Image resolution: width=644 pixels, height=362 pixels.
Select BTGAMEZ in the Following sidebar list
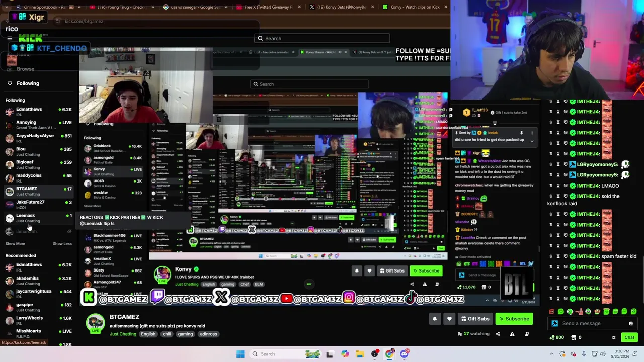39,191
